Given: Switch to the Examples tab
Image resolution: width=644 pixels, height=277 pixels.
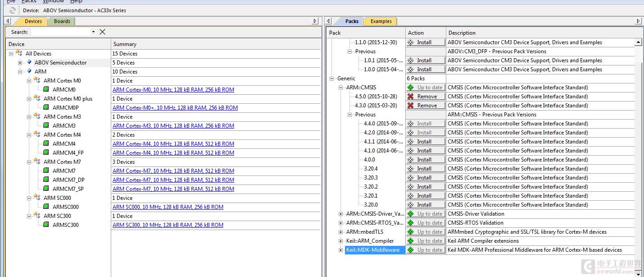Looking at the screenshot, I should point(381,21).
